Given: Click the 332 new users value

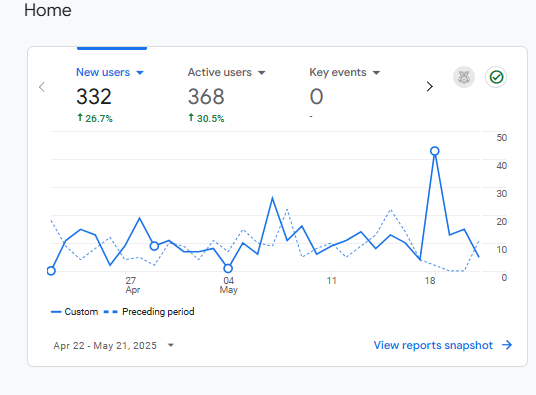Looking at the screenshot, I should [94, 97].
